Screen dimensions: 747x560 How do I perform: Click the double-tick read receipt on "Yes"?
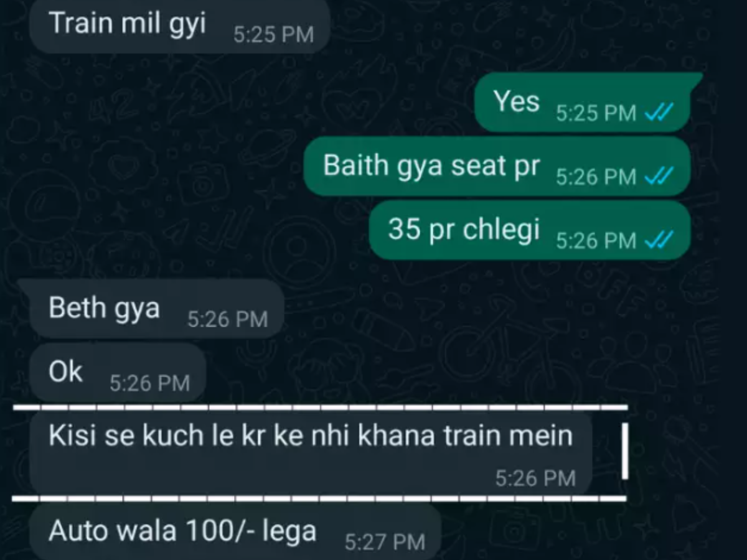tap(660, 113)
